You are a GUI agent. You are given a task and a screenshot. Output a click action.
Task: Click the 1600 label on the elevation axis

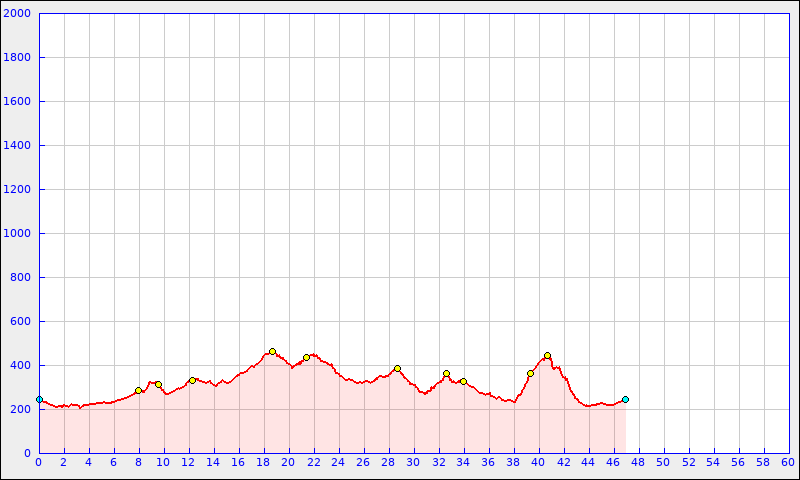(x=18, y=102)
